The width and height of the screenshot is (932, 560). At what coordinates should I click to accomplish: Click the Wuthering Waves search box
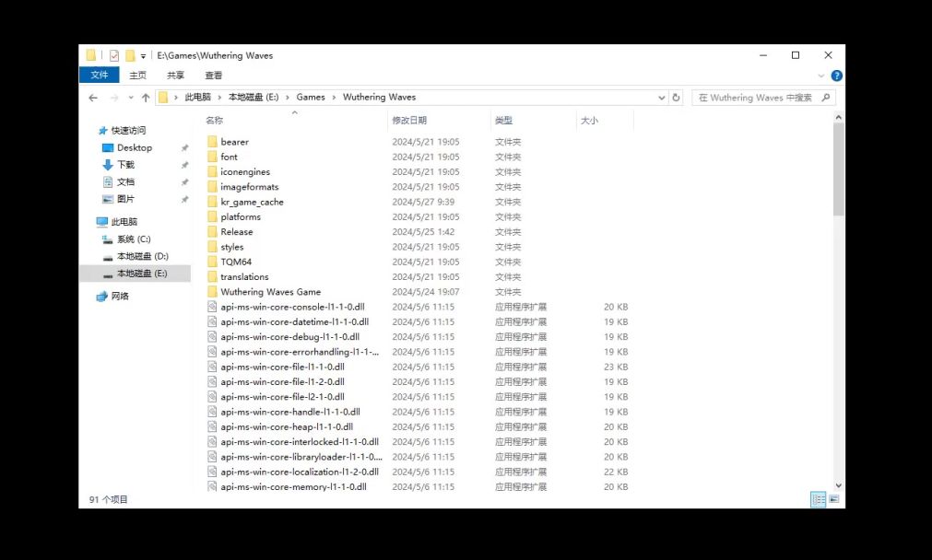(763, 98)
